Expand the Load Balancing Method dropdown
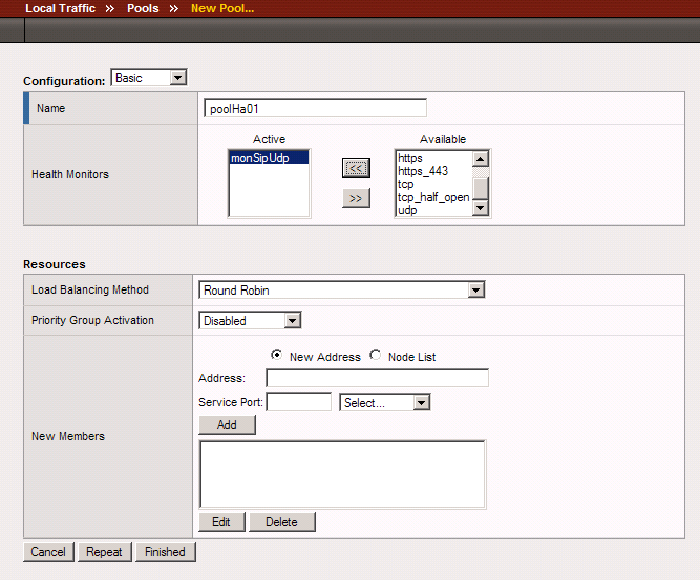Viewport: 700px width, 580px height. [x=341, y=290]
